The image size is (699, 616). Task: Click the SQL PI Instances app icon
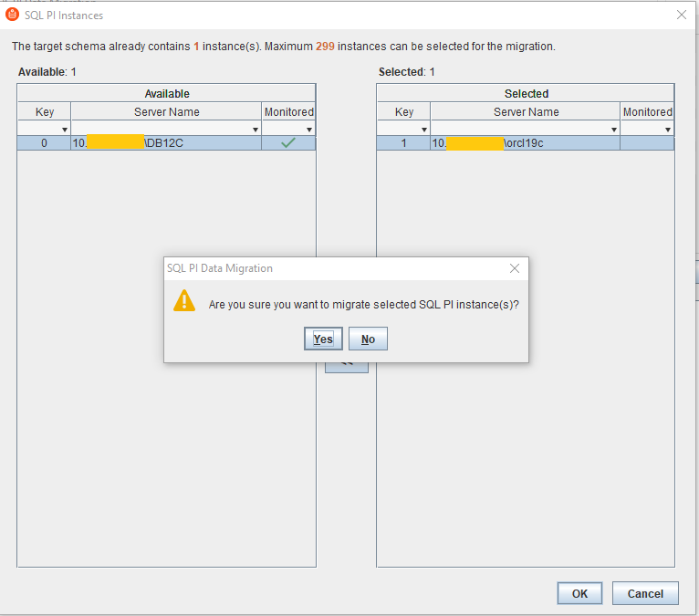(x=12, y=15)
